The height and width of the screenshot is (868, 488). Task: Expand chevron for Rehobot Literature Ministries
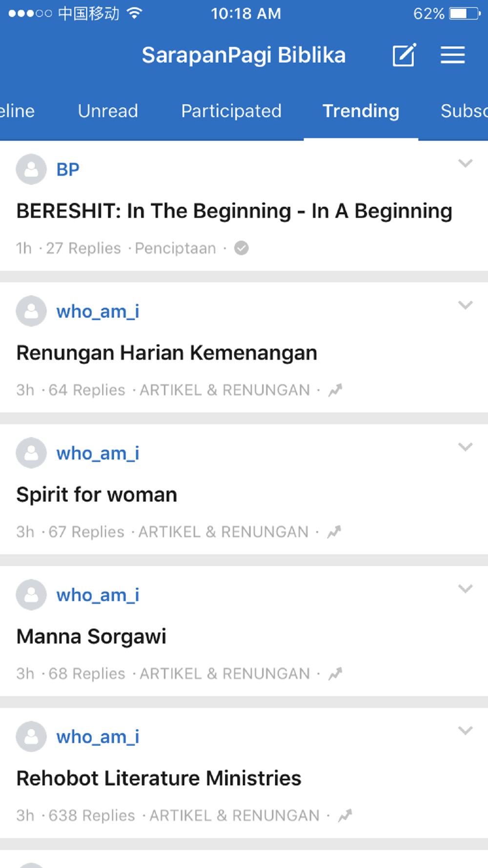(466, 730)
